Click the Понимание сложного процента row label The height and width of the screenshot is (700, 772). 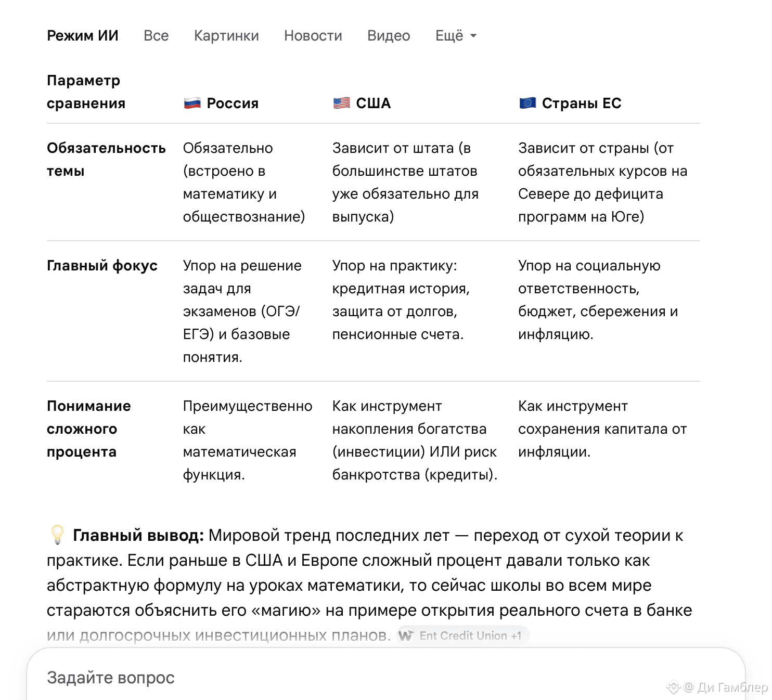click(89, 429)
